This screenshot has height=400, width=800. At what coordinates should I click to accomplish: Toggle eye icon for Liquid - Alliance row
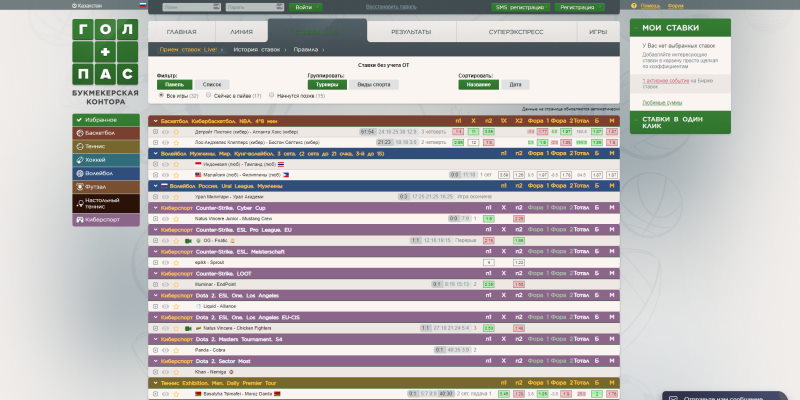click(x=165, y=307)
